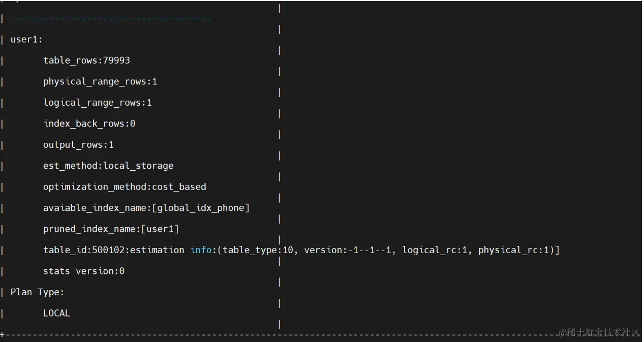Click the blue info keyword

[x=202, y=250]
